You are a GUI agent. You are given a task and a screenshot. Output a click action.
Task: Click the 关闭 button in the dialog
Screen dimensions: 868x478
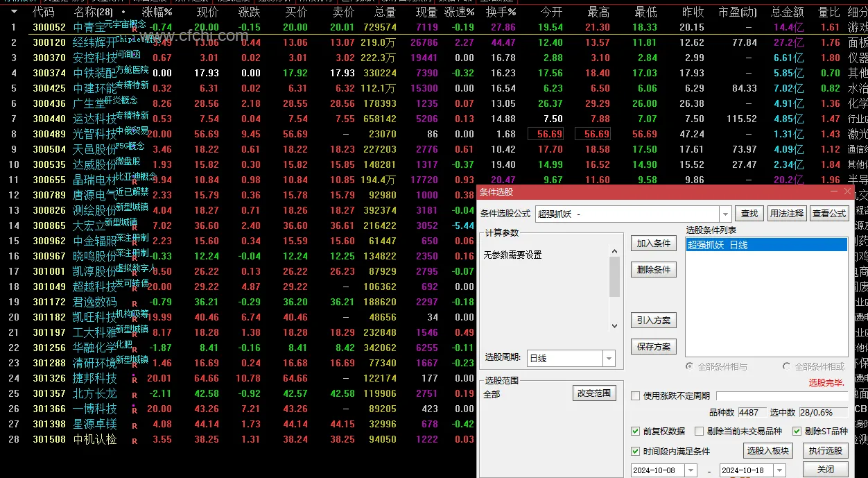826,470
